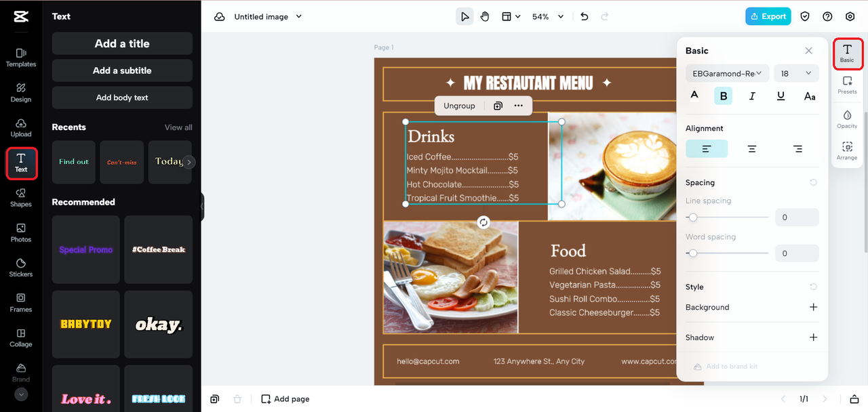Toggle italic formatting
Image resolution: width=868 pixels, height=412 pixels.
752,96
